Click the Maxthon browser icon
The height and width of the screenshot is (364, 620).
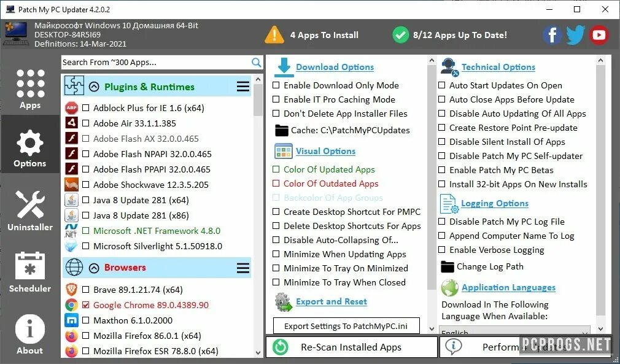72,320
